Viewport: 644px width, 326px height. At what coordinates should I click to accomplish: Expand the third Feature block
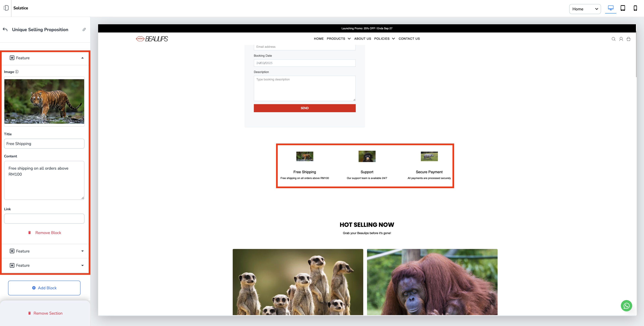click(82, 265)
